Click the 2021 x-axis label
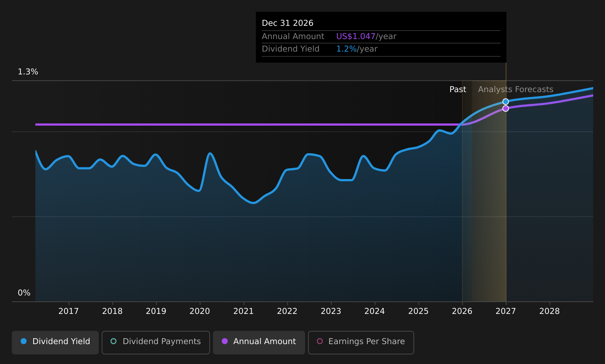 [244, 311]
